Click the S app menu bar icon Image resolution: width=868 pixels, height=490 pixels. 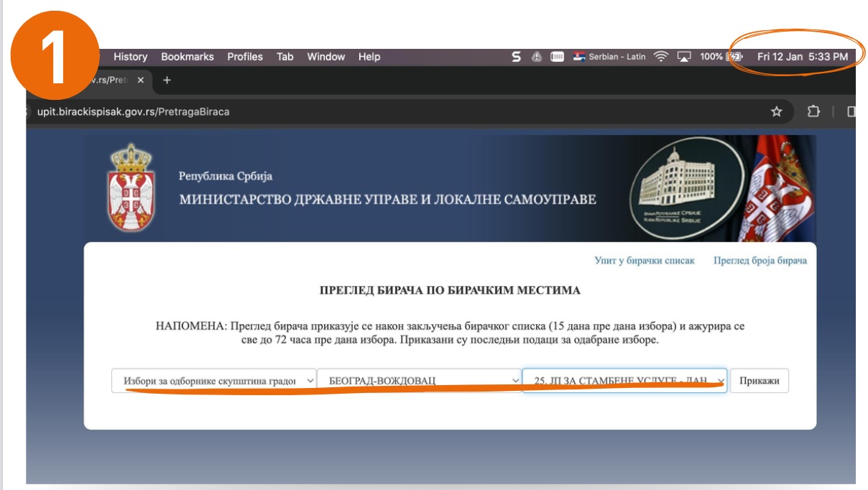(x=516, y=57)
